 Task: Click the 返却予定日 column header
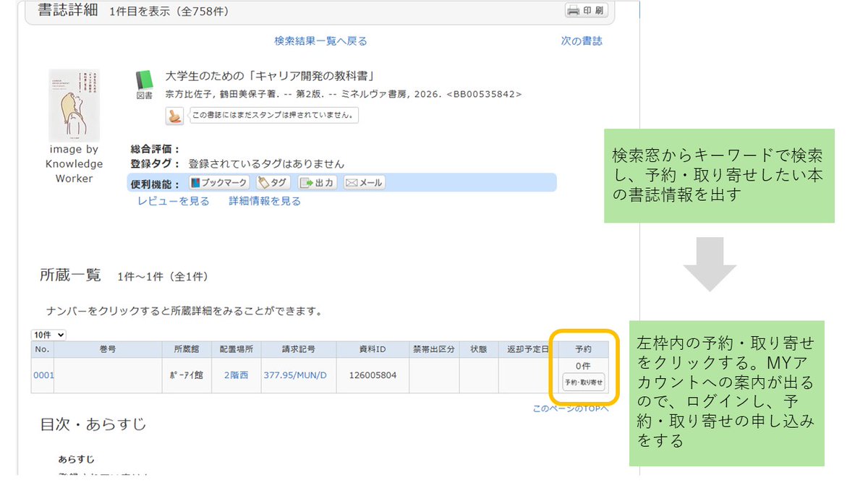tap(528, 349)
